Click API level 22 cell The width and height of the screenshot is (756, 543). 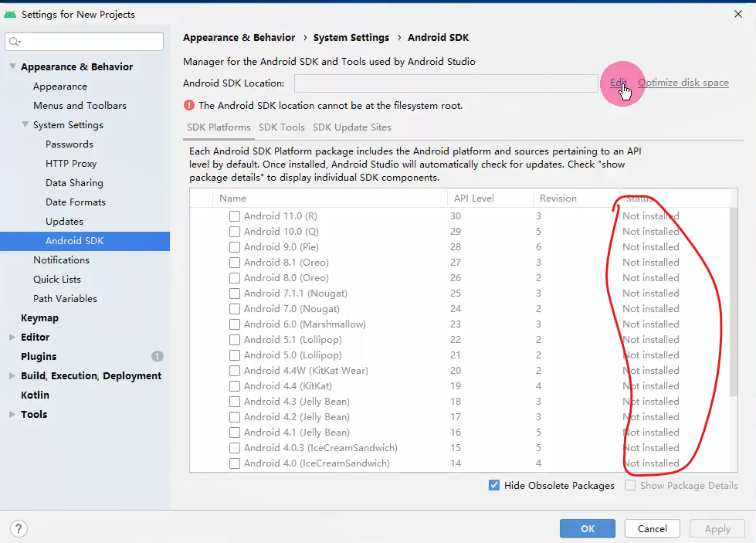point(455,340)
